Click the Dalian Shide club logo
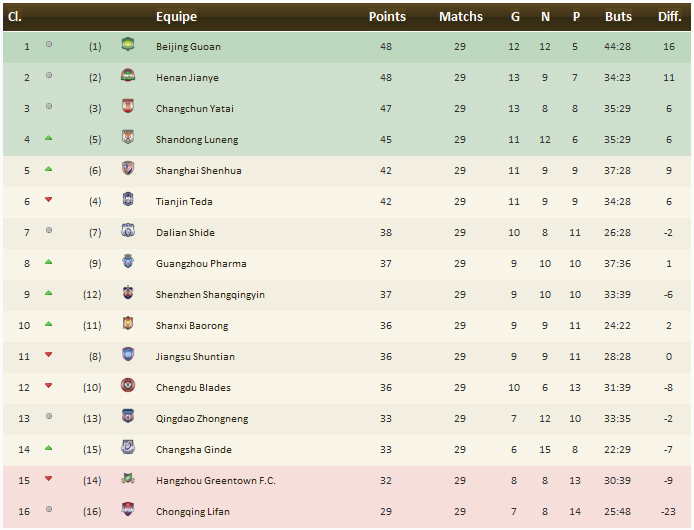 (127, 232)
